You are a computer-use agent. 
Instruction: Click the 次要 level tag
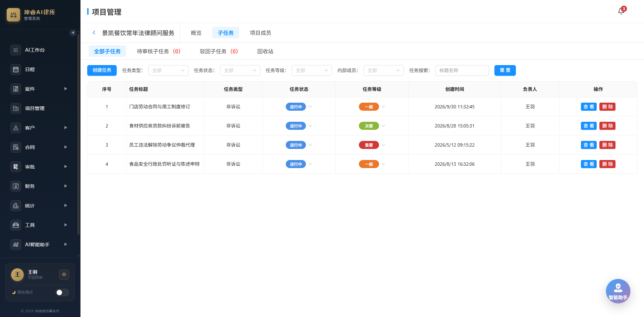point(369,126)
